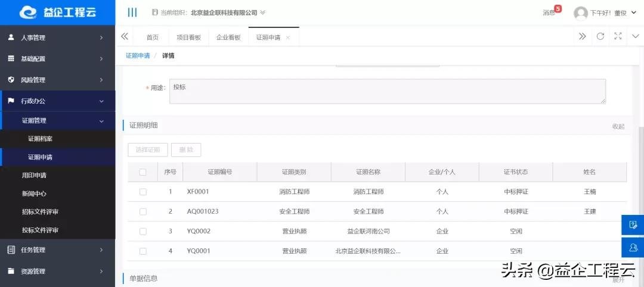
Task: Check the row for YQ0001
Action: point(143,251)
